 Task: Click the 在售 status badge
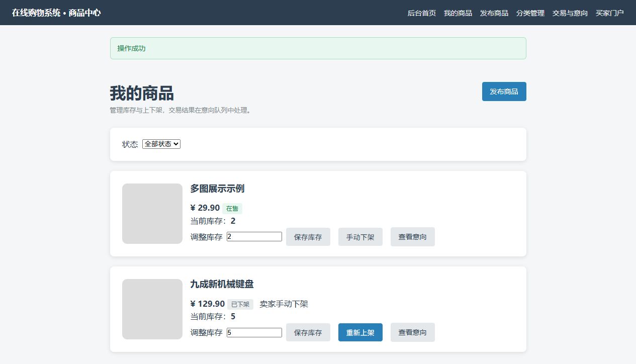tap(232, 208)
